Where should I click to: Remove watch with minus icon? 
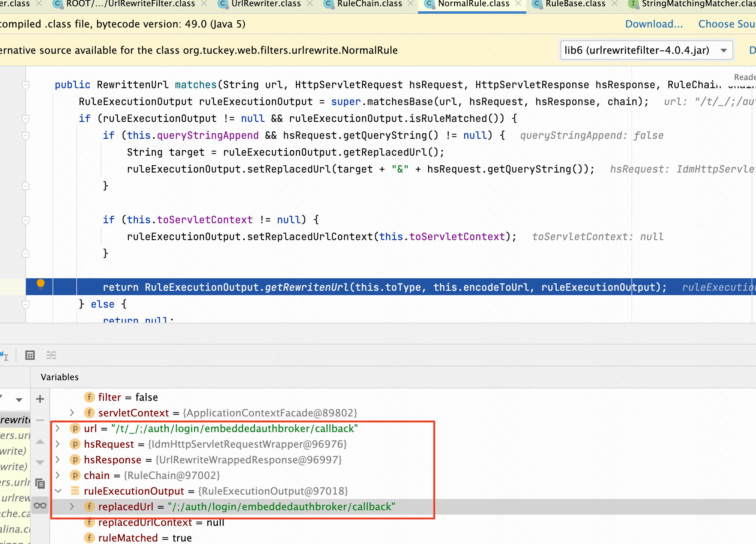[x=40, y=421]
